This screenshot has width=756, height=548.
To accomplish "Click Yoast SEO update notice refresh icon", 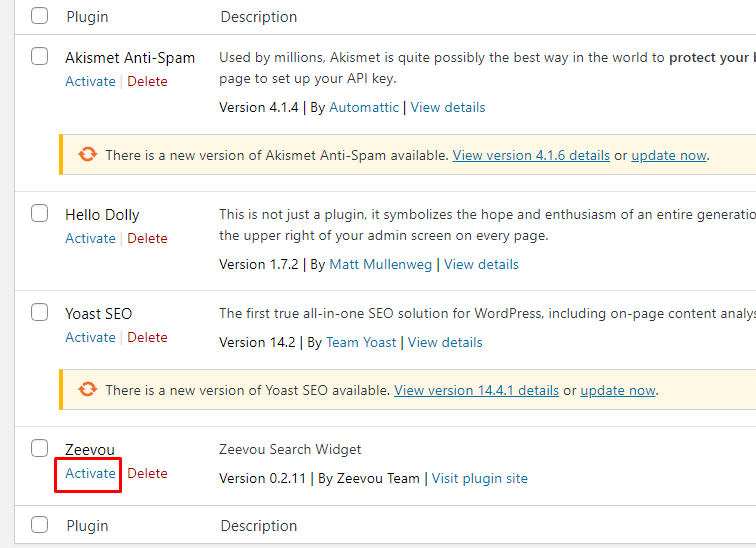I will click(88, 389).
